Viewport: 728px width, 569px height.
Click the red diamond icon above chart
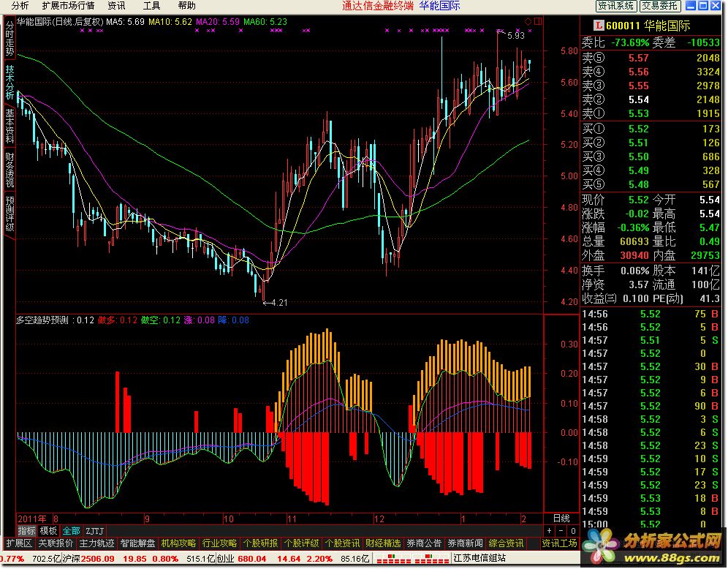point(528,21)
